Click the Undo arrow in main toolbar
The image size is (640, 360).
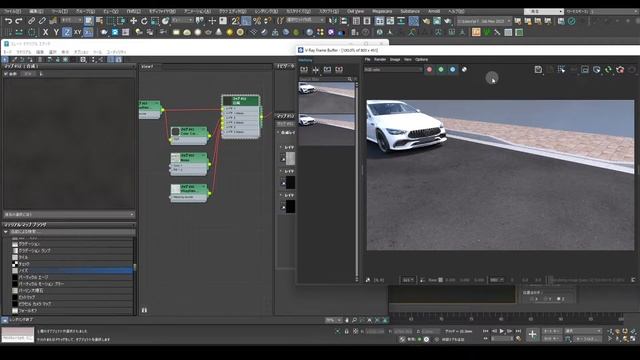tap(8, 21)
